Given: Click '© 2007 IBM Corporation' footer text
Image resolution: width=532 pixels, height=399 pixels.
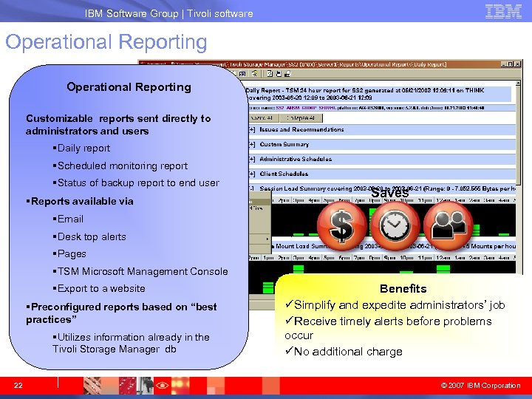Looking at the screenshot, I should coord(480,386).
